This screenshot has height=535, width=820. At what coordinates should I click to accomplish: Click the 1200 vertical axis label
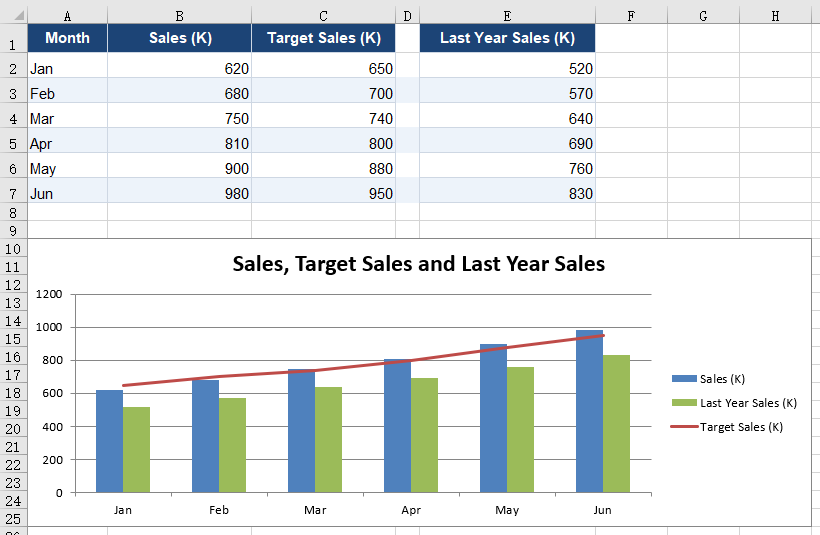[x=49, y=294]
